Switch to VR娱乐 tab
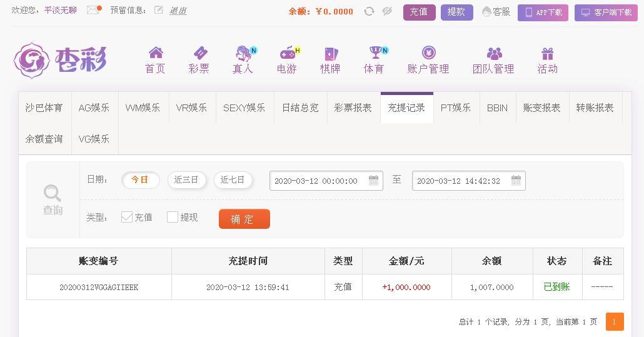644x337 pixels. [x=192, y=108]
